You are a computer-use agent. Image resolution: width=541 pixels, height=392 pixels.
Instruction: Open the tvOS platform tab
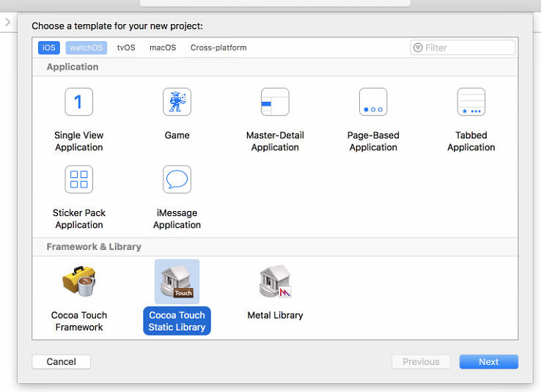click(x=126, y=48)
